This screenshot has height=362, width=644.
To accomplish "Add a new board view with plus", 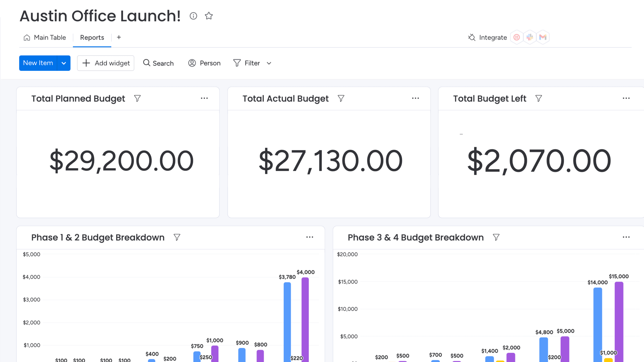I will click(119, 37).
